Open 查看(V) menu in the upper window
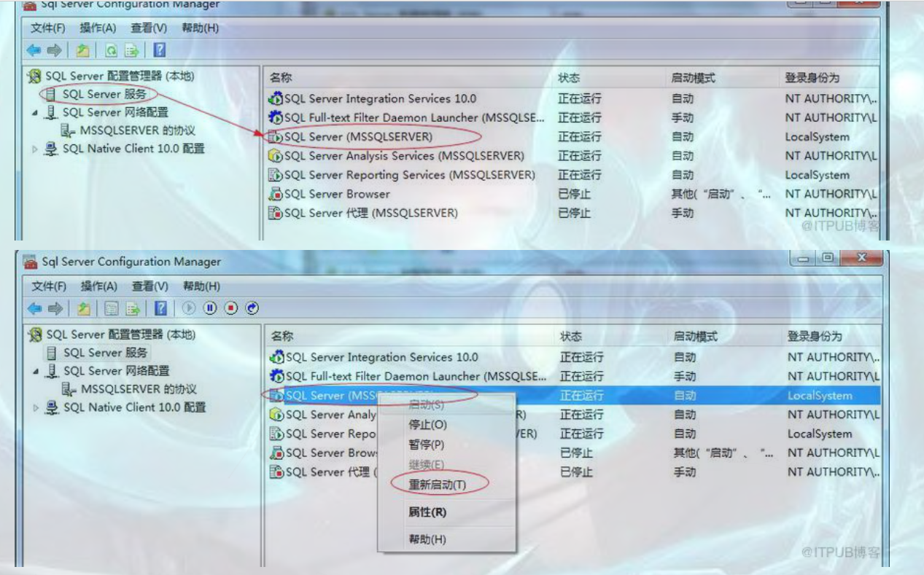This screenshot has height=575, width=924. tap(149, 28)
